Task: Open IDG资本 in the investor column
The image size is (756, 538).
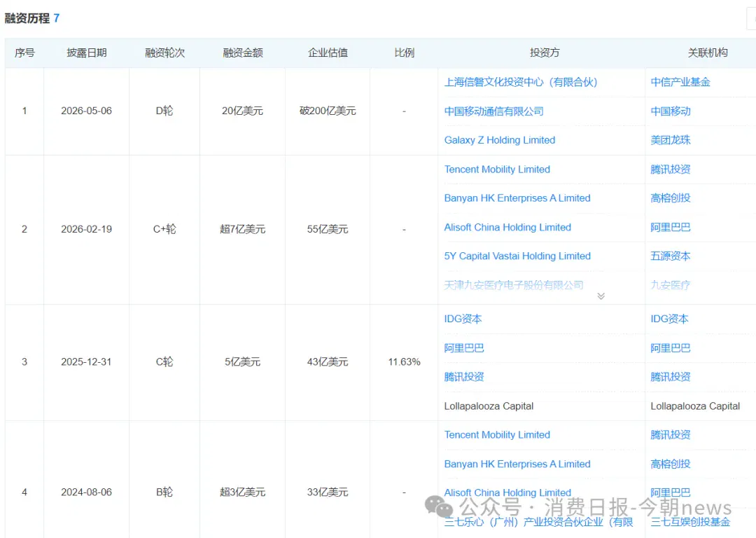Action: 463,319
